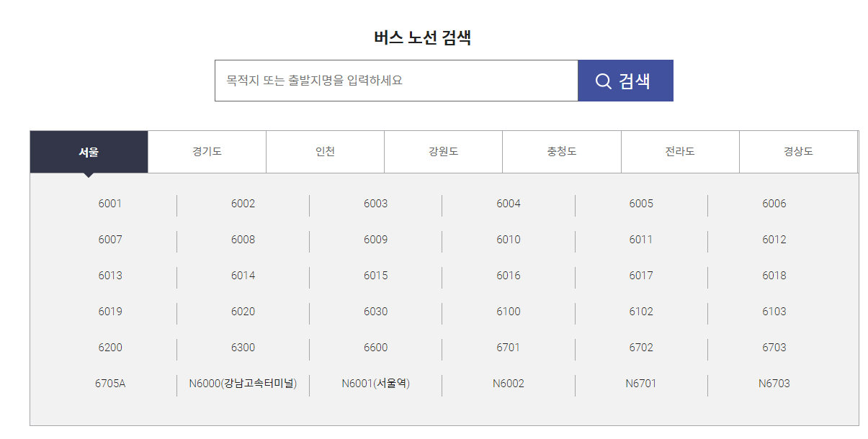868x439 pixels.
Task: Switch to the 강원도 tab
Action: pyautogui.click(x=443, y=152)
